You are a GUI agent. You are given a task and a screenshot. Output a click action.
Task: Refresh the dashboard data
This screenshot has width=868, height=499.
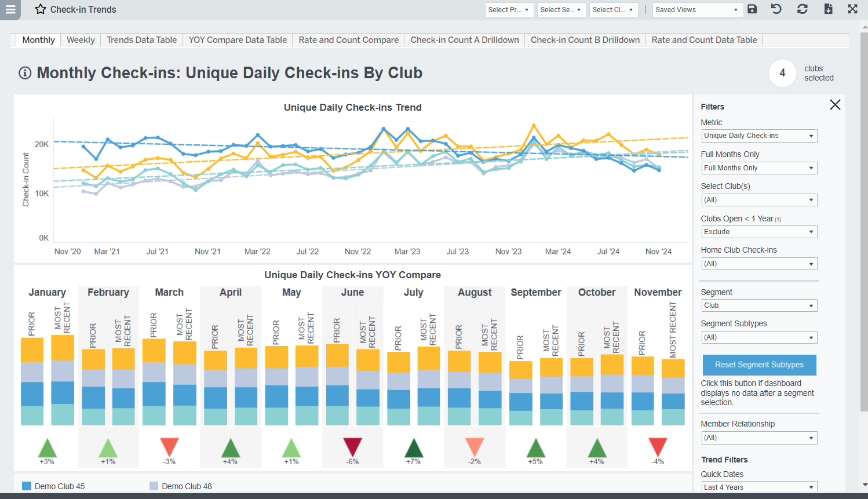pyautogui.click(x=803, y=9)
